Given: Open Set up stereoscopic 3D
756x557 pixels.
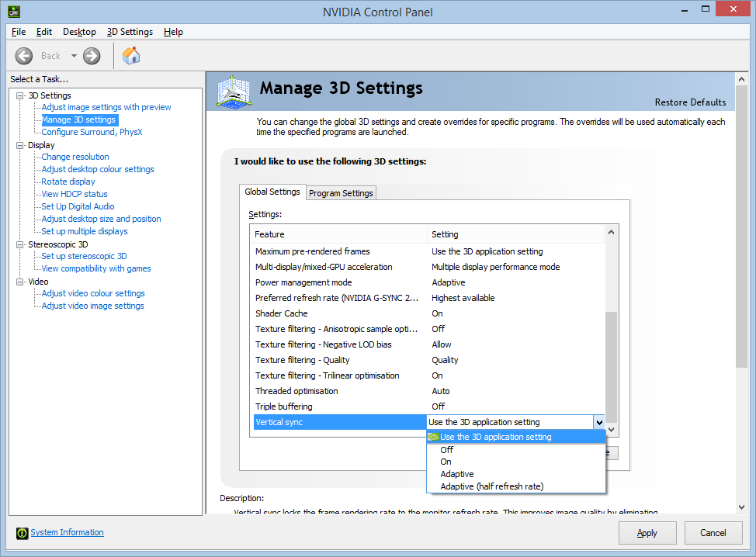Looking at the screenshot, I should [x=84, y=256].
